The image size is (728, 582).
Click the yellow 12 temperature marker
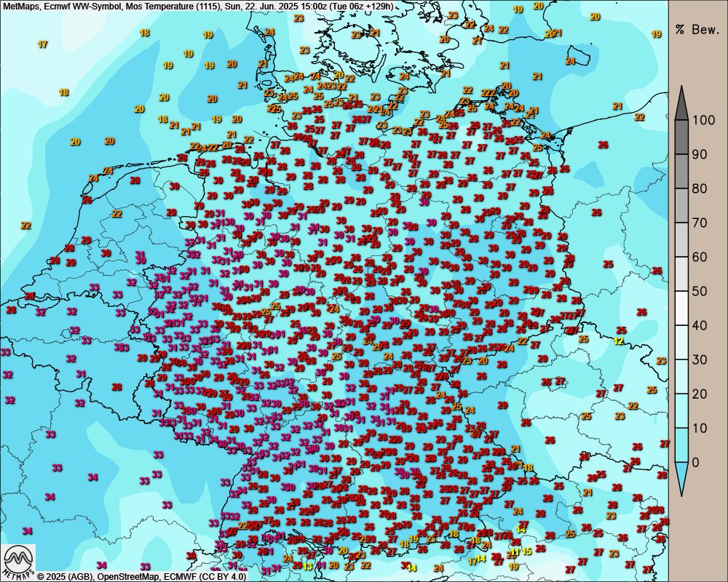(619, 340)
